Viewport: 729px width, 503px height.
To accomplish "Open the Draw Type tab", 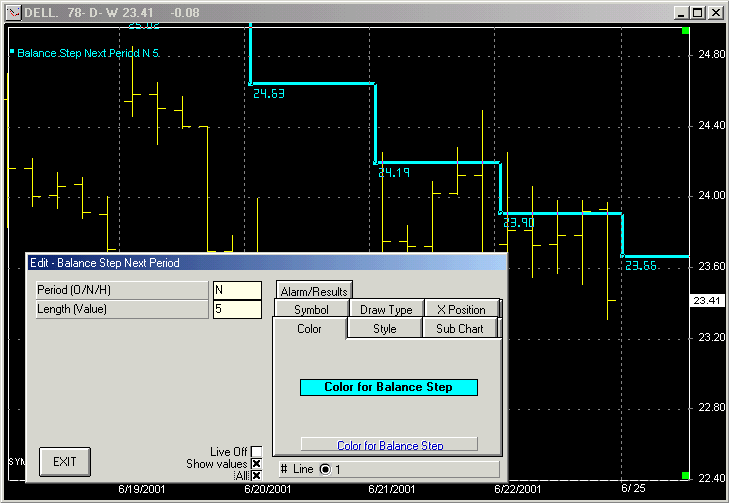I will point(386,310).
